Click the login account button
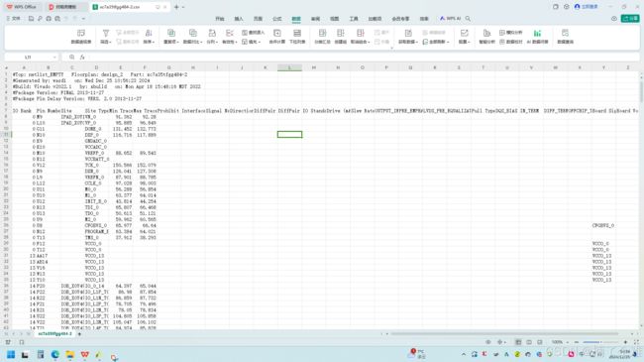This screenshot has height=362, width=644. 587,7
